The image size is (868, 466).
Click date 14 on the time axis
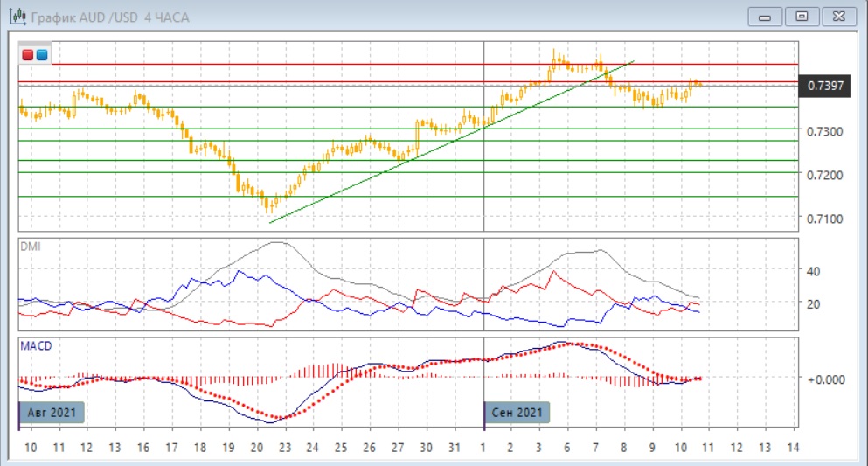[792, 448]
